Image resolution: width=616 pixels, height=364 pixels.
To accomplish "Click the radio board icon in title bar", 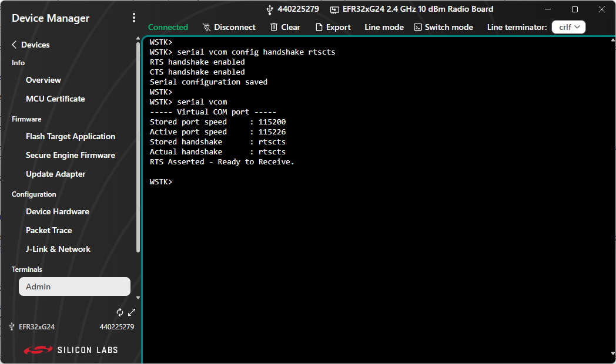I will pos(334,9).
